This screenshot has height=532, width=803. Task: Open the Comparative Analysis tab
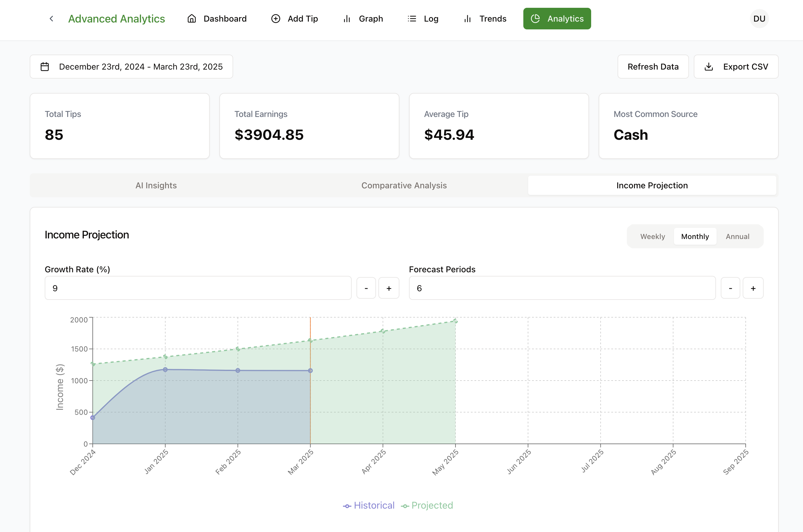pos(404,186)
